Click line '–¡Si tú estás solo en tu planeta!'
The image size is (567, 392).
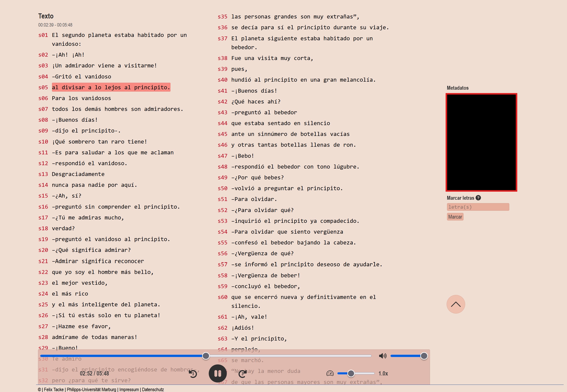click(106, 315)
